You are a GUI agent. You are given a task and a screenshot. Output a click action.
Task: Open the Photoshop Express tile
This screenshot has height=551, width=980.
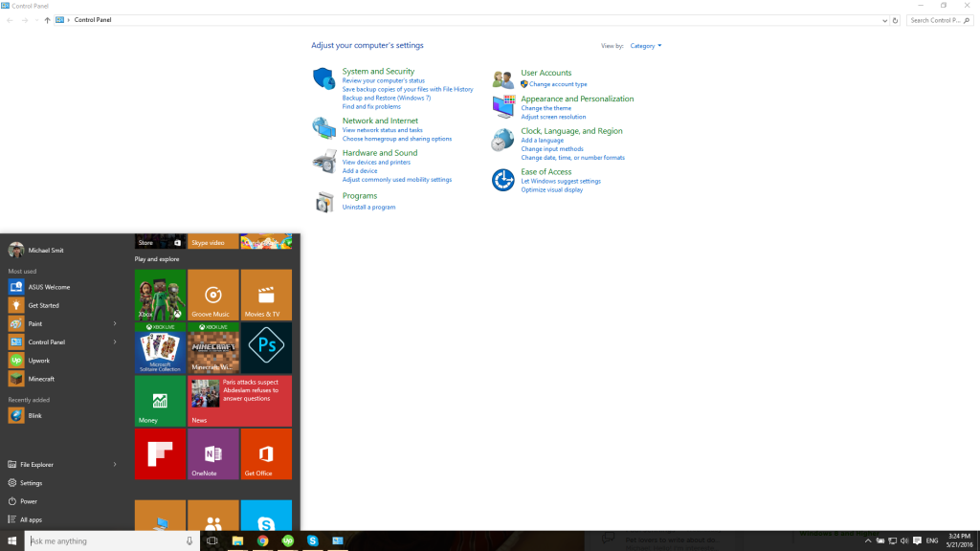(266, 348)
